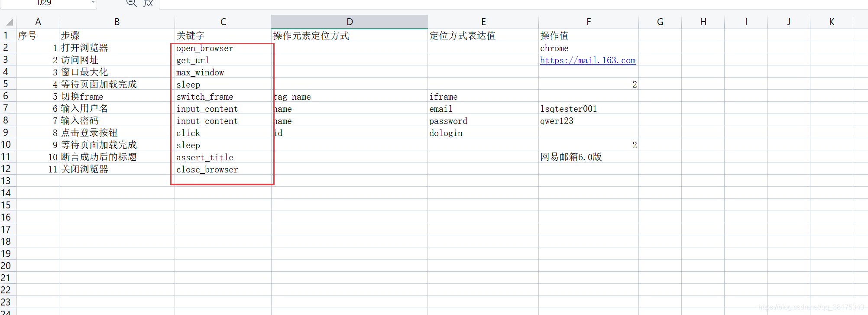The image size is (868, 315).
Task: Select the 切换frame cell
Action: point(117,96)
